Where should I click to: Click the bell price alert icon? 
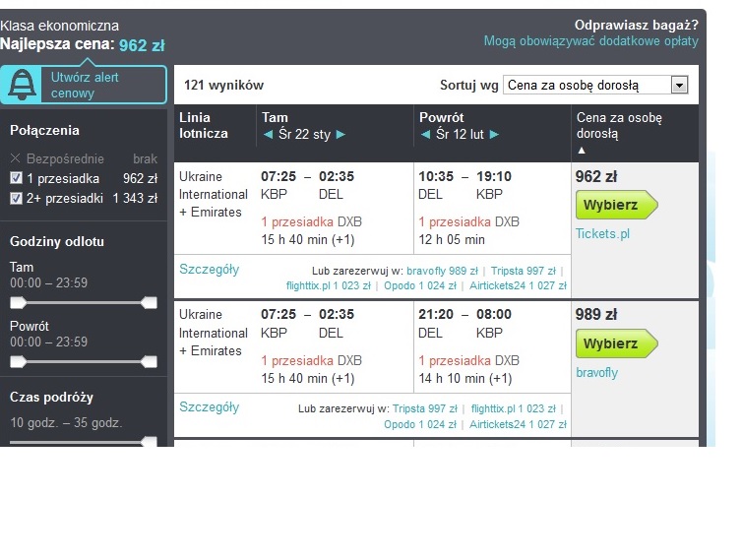click(22, 85)
